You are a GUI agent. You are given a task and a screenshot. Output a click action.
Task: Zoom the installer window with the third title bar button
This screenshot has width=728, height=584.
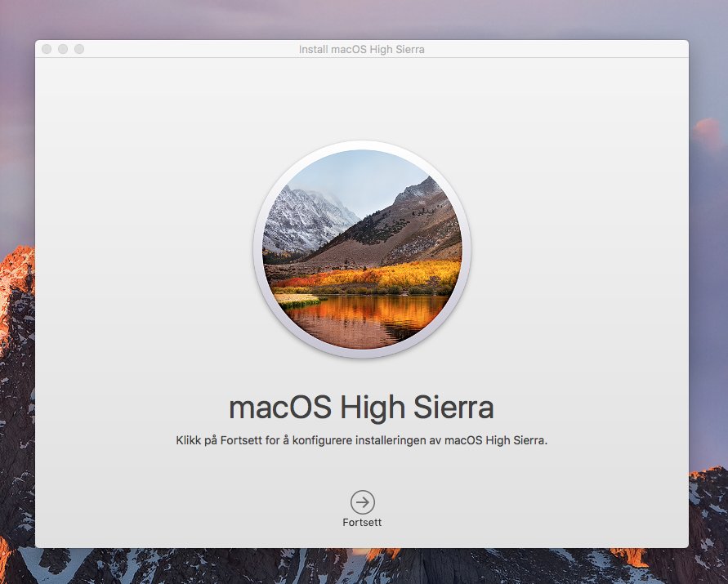click(x=79, y=49)
